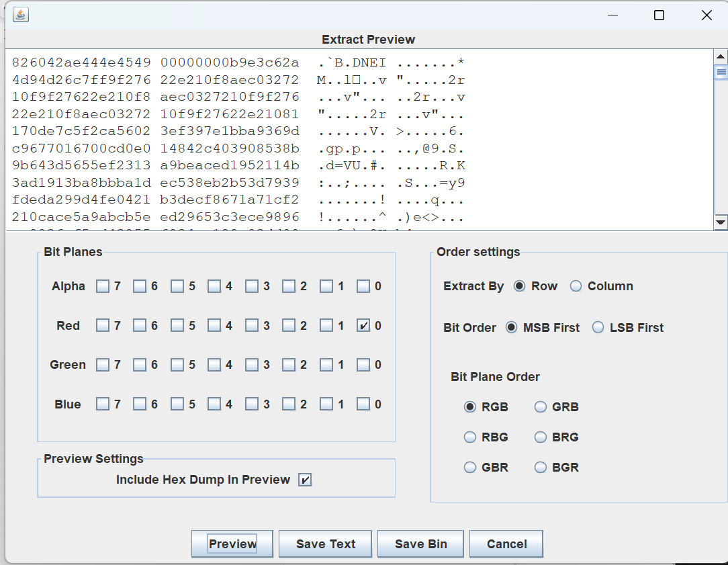Screen dimensions: 728x565
Task: Check Blue bit plane 6
Action: pyautogui.click(x=140, y=404)
